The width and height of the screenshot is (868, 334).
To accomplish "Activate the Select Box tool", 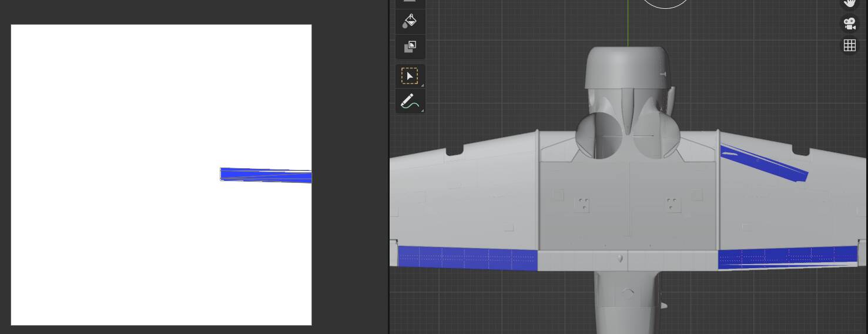I will (410, 76).
